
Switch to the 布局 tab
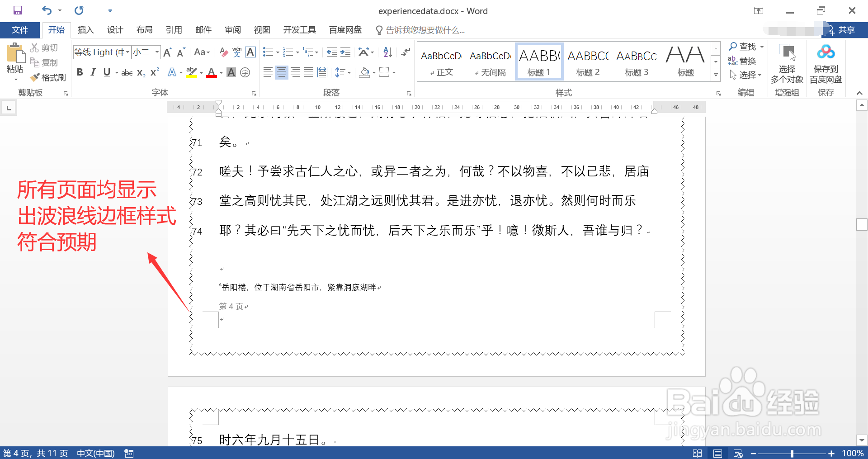click(144, 30)
